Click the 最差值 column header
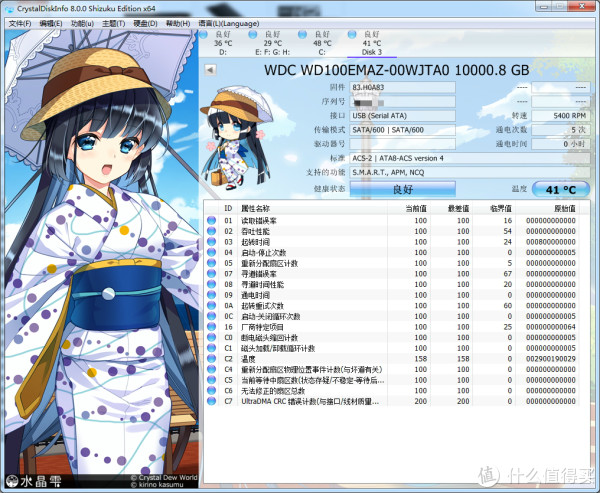Screen dimensions: 600x493 451,208
